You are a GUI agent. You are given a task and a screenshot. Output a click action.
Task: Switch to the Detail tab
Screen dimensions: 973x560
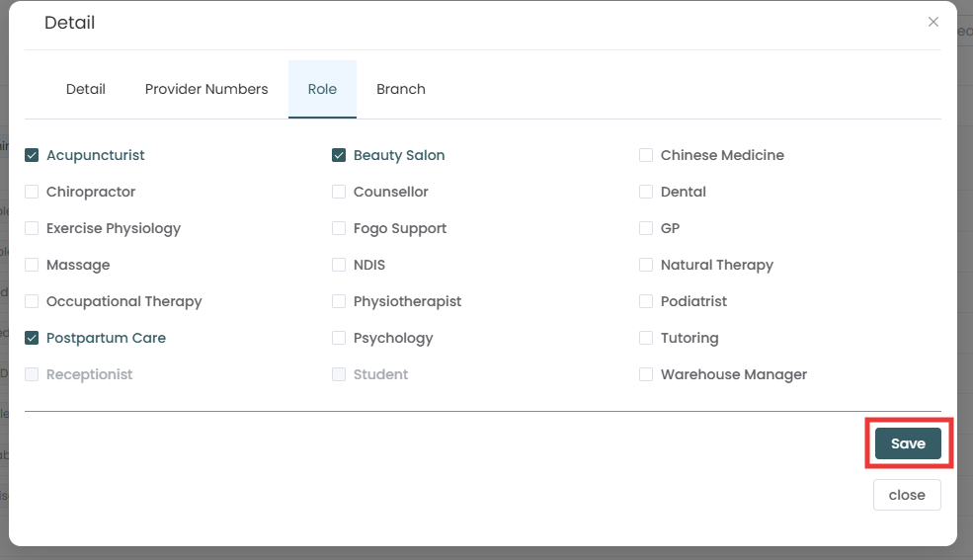click(86, 89)
